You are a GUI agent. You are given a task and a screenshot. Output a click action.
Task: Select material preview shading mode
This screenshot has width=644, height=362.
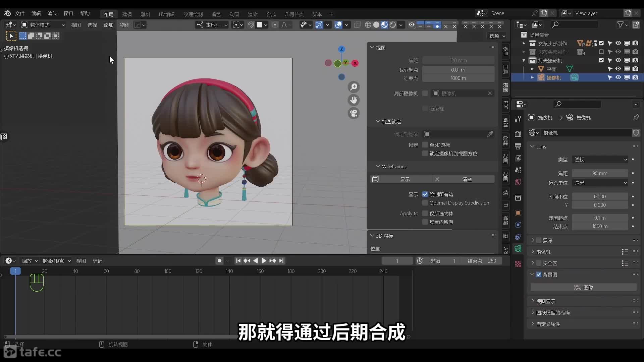pyautogui.click(x=384, y=25)
